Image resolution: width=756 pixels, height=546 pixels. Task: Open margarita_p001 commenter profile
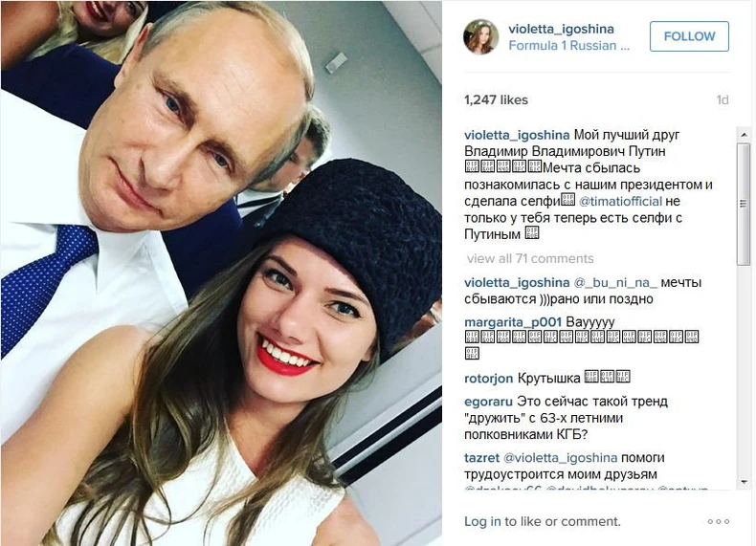click(x=513, y=322)
